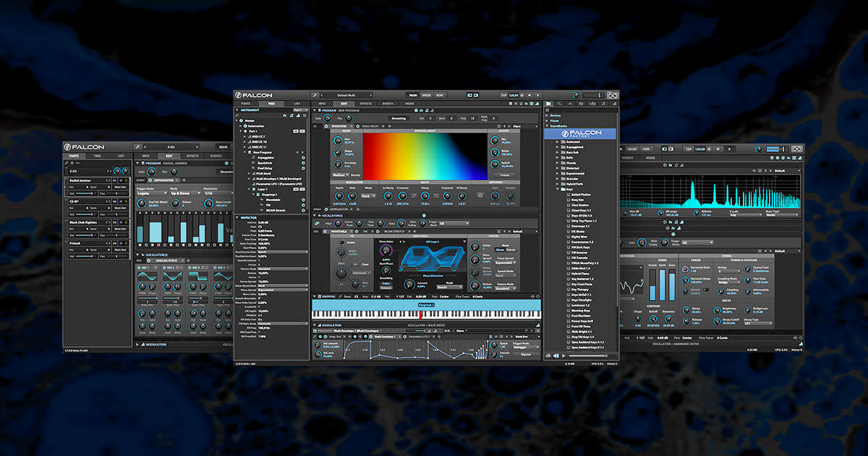868x456 pixels.
Task: Click the Falcon logo in the center window
Action: point(255,95)
